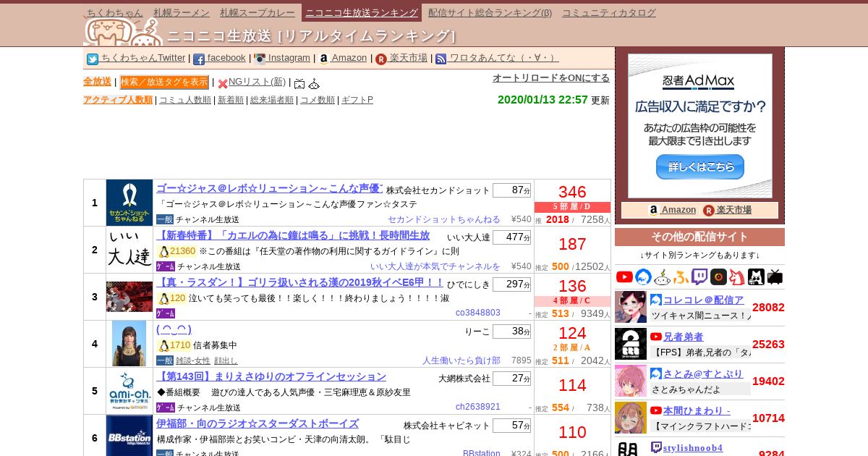The height and width of the screenshot is (456, 868).
Task: Click the セカンドショットちゃんねる thumbnail in rank 1
Action: (x=129, y=203)
